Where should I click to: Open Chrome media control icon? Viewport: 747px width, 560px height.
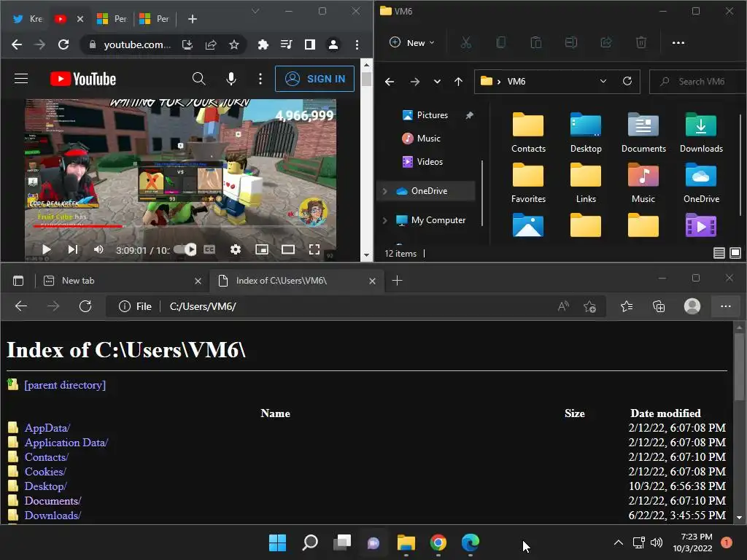tap(286, 44)
